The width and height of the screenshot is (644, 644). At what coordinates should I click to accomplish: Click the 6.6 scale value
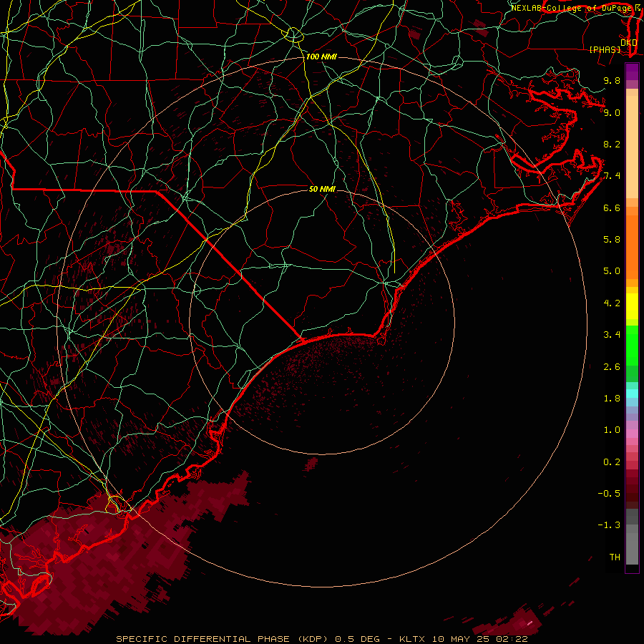point(612,208)
